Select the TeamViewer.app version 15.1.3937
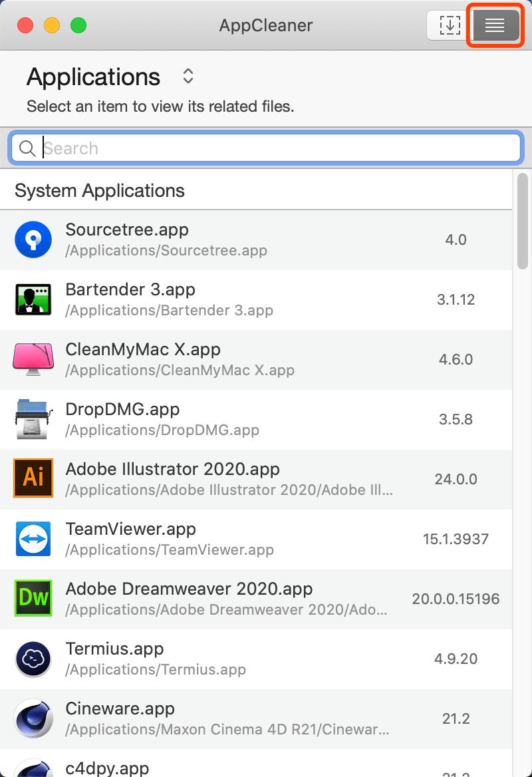 (x=456, y=539)
